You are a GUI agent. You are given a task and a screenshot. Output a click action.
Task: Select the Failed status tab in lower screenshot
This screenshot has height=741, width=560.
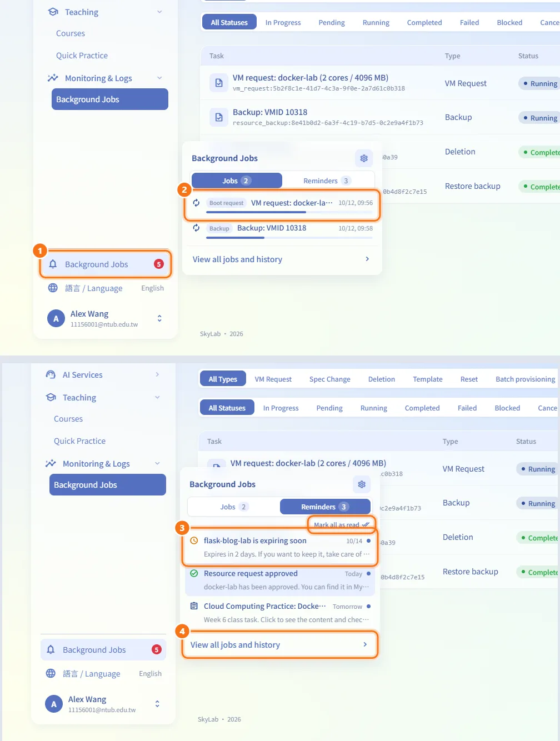pos(467,408)
